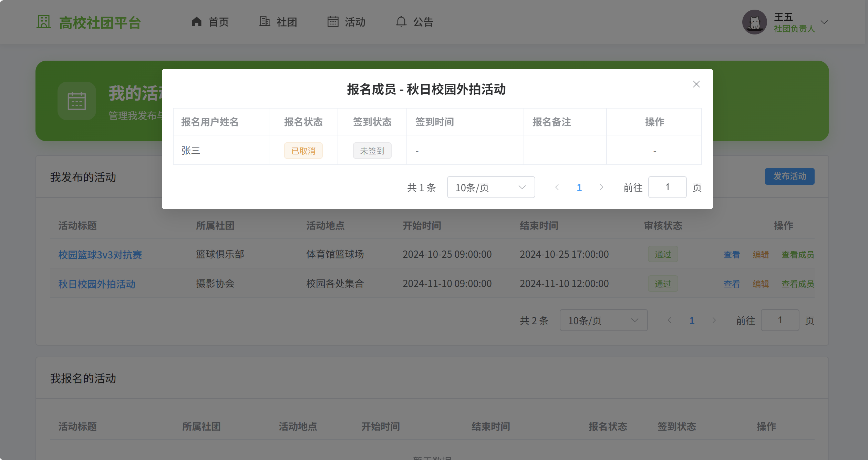Open the dialog's 10条/页 page size dropdown
This screenshot has width=868, height=460.
pyautogui.click(x=491, y=187)
